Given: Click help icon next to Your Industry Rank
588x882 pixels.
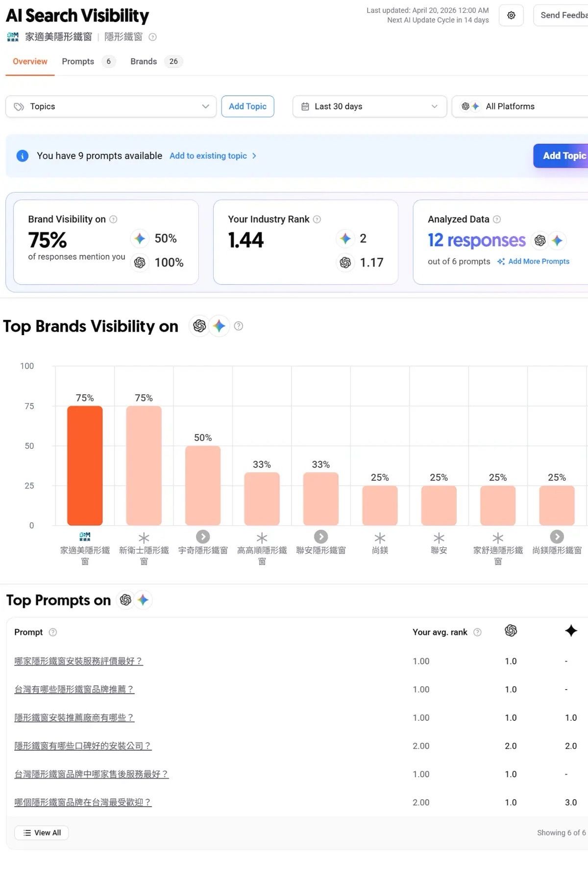Looking at the screenshot, I should tap(317, 219).
